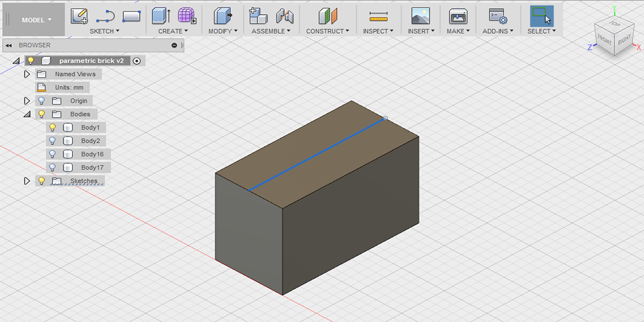This screenshot has height=322, width=644.
Task: Hide Body1 using its light bulb
Action: point(52,127)
